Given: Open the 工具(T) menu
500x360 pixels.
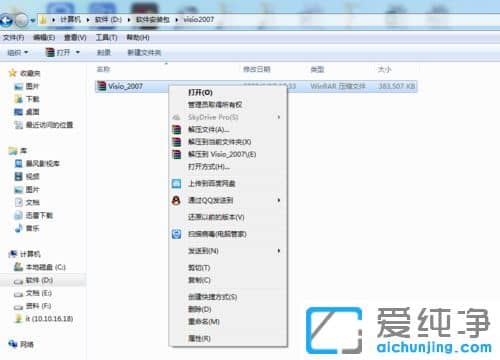Looking at the screenshot, I should 107,37.
